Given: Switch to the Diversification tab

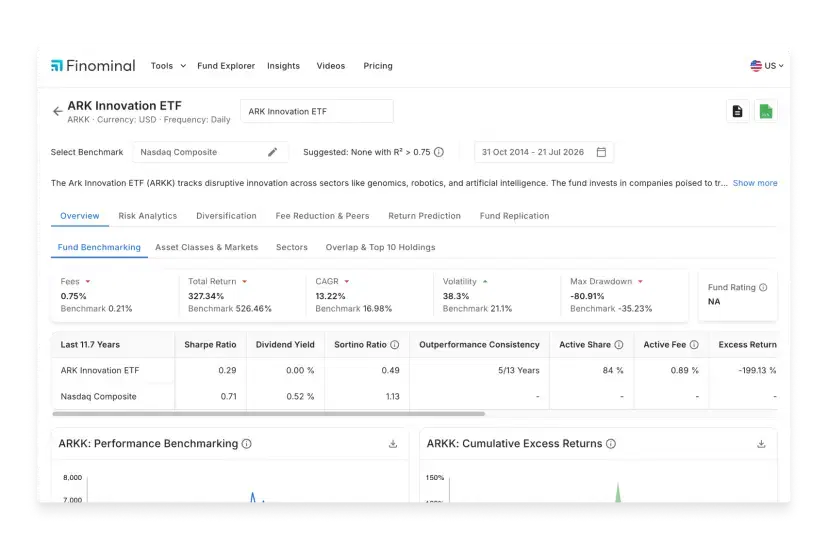Looking at the screenshot, I should (x=226, y=216).
